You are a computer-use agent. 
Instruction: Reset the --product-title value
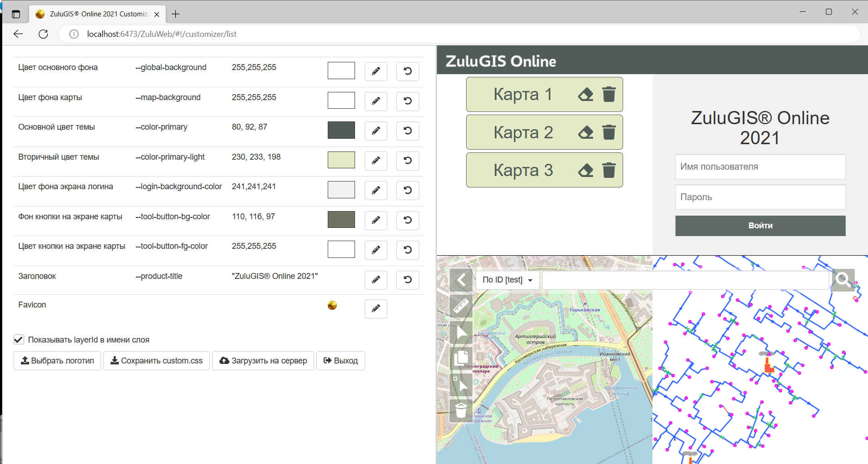click(407, 280)
